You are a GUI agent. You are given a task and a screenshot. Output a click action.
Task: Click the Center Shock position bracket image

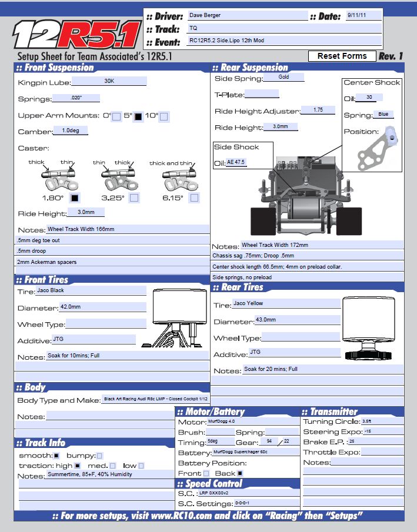click(x=378, y=148)
